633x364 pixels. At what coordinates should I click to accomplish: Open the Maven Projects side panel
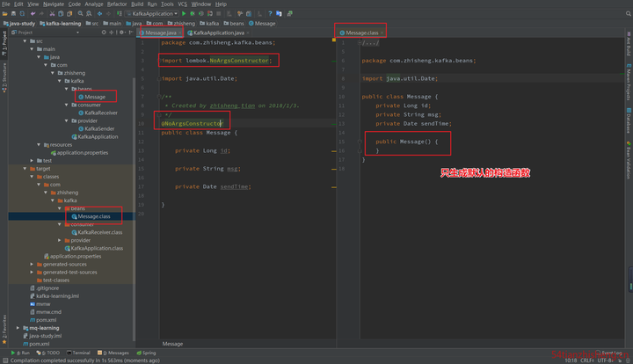[x=629, y=82]
